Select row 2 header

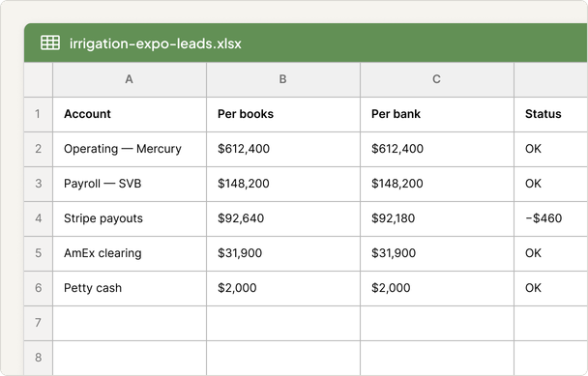(x=39, y=149)
